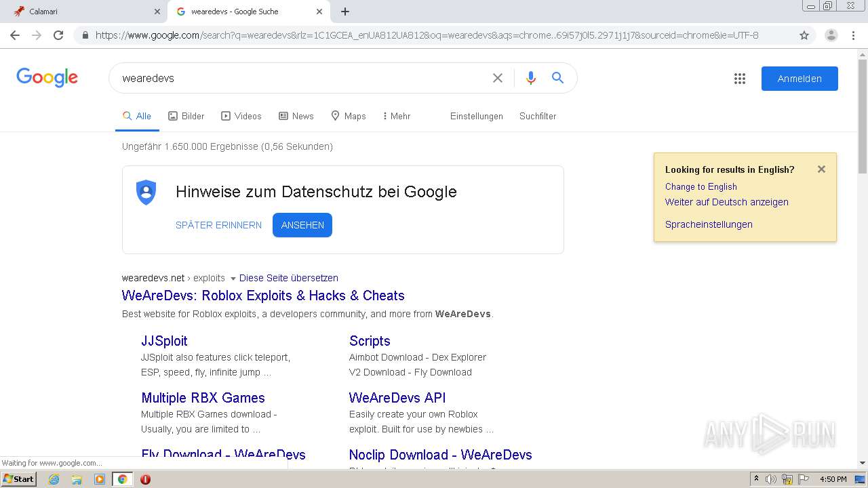The width and height of the screenshot is (868, 488).
Task: Close the wearedevs Google Suche tab
Action: click(x=319, y=12)
